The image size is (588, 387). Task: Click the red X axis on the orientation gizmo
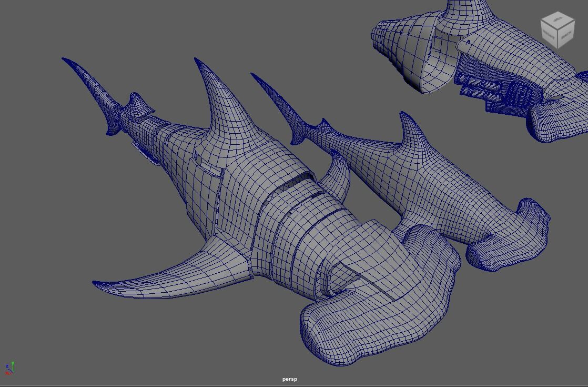(7, 373)
